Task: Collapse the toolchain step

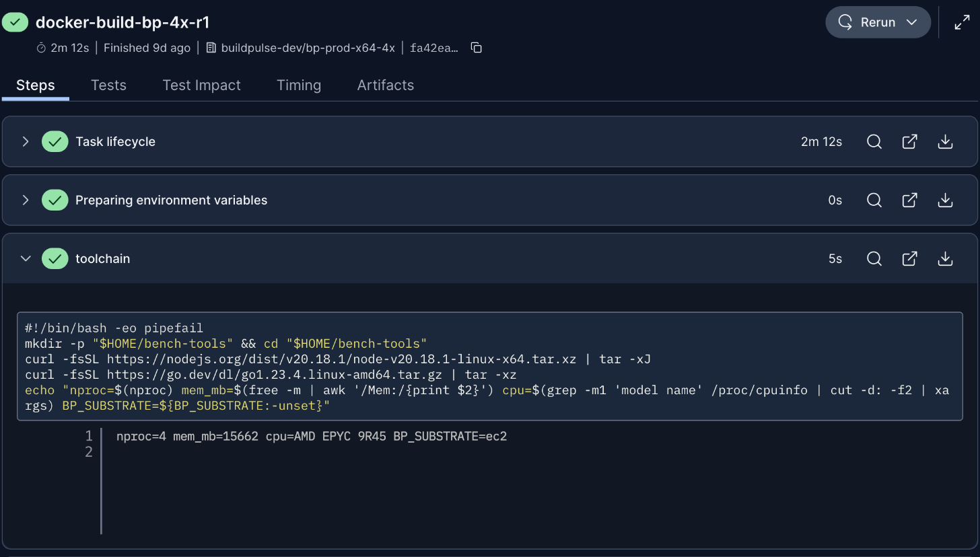Action: pos(26,259)
